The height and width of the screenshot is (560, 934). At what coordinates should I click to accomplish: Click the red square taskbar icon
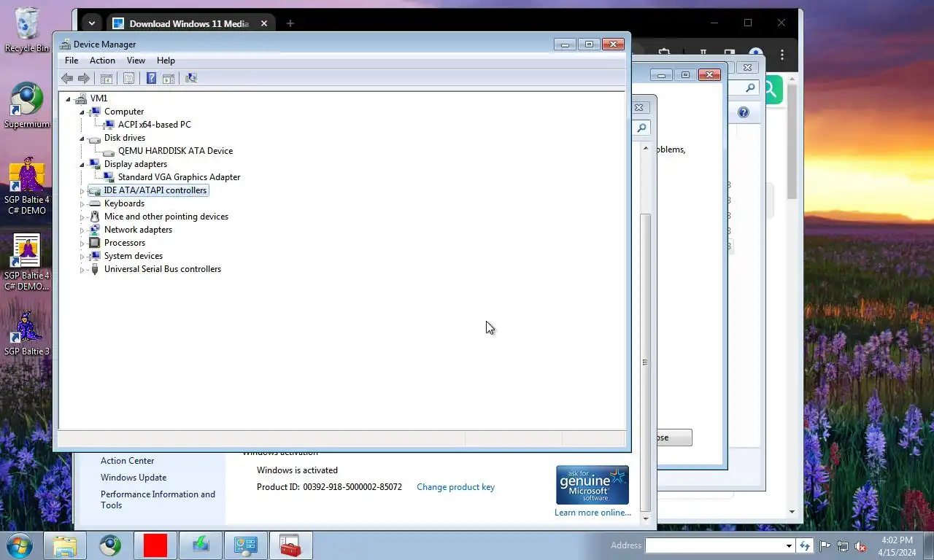[x=155, y=545]
